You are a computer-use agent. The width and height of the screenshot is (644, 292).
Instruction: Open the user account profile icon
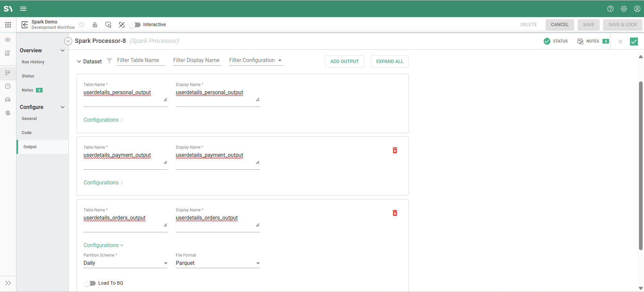637,9
